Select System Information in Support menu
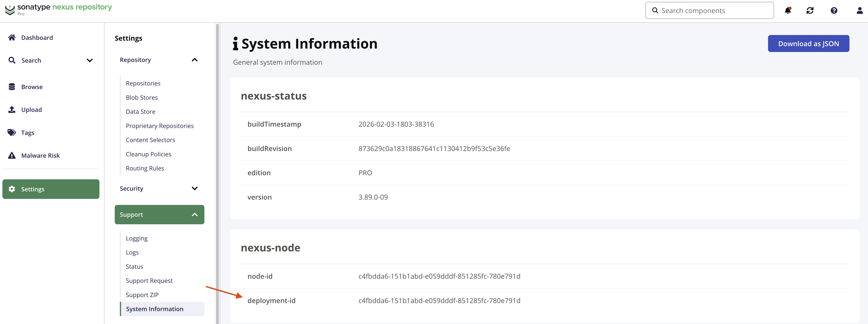 pyautogui.click(x=162, y=309)
